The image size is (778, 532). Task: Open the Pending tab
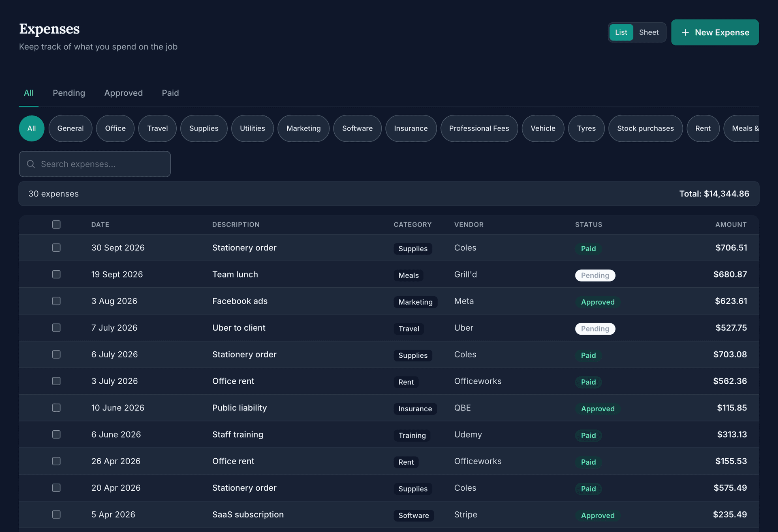tap(69, 93)
